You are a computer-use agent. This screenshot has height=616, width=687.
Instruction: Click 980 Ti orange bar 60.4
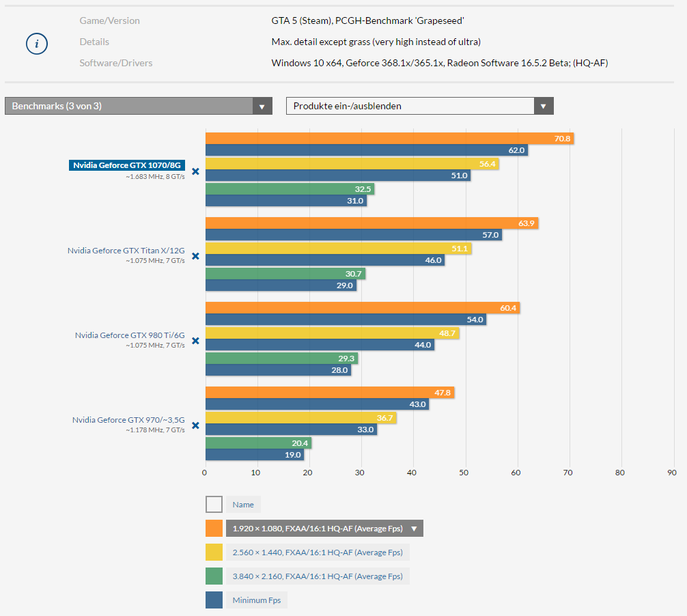(363, 307)
